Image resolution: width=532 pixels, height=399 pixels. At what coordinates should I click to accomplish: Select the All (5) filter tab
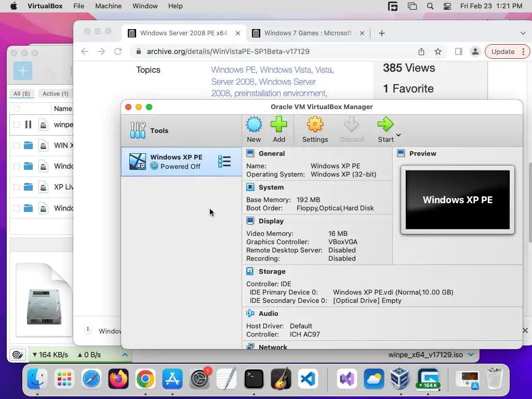point(22,94)
